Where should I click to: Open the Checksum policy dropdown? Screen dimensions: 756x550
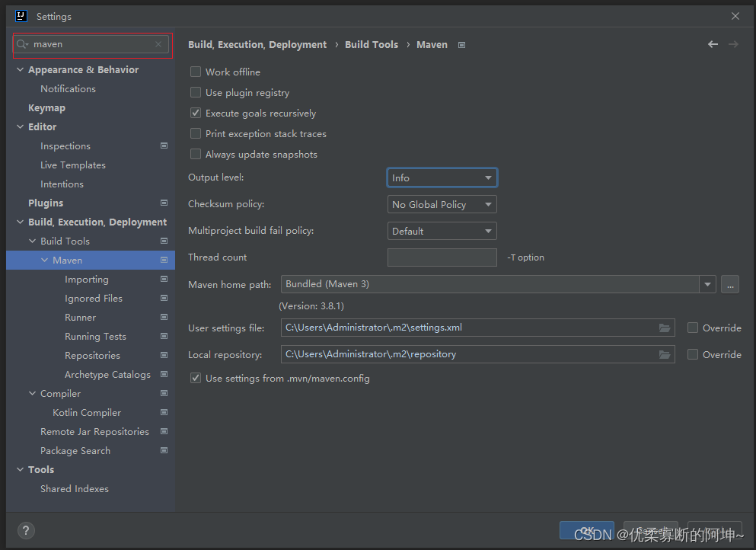pos(442,205)
